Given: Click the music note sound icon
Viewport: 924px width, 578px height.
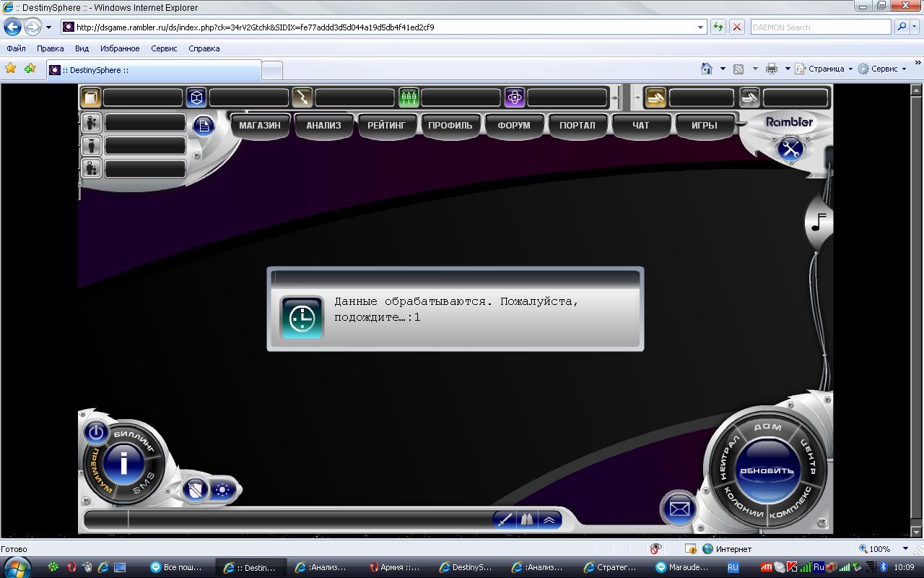Looking at the screenshot, I should click(819, 222).
